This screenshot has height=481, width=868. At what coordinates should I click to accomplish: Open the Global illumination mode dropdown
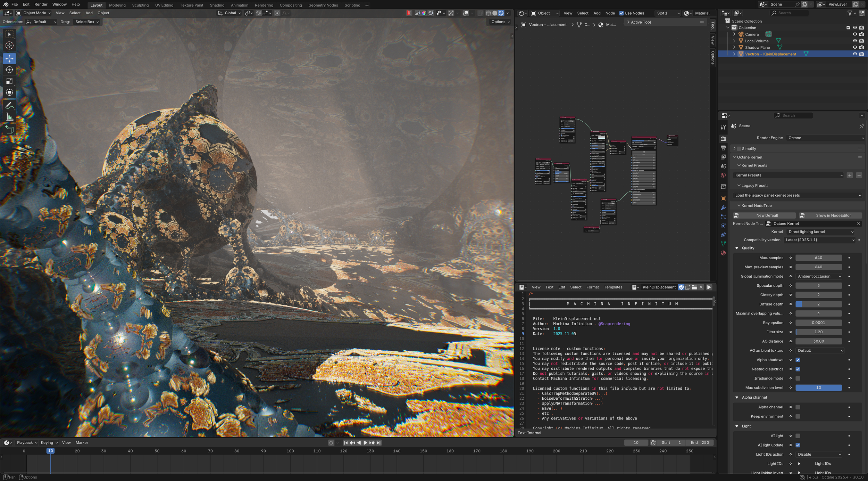click(x=819, y=276)
